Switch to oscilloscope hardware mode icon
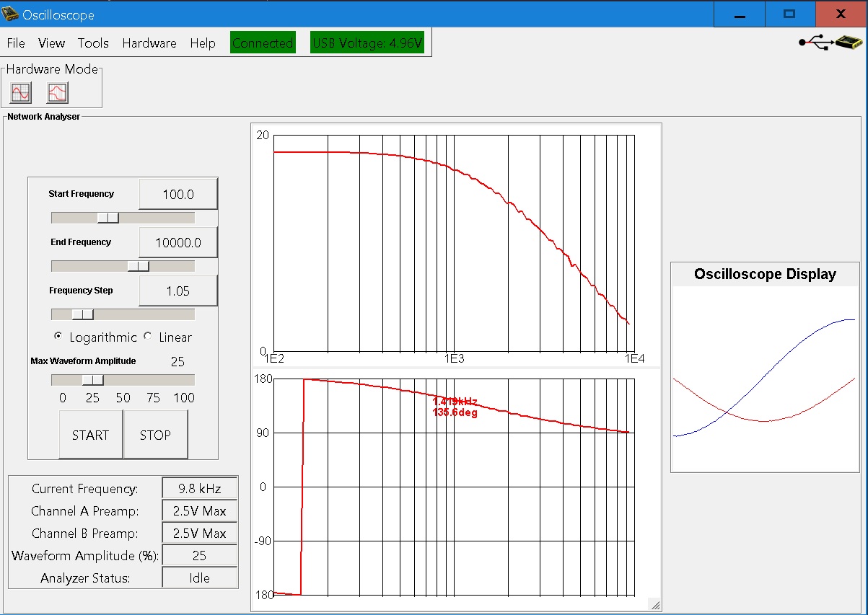The height and width of the screenshot is (615, 868). tap(21, 92)
